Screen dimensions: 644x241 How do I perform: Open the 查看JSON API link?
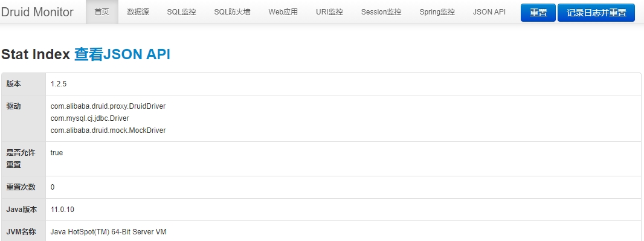122,54
